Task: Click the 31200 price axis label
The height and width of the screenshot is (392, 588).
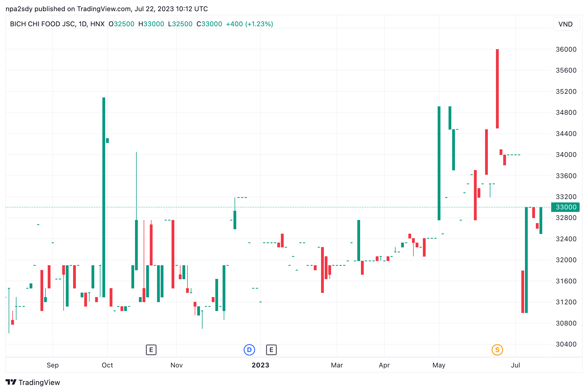Action: [566, 302]
